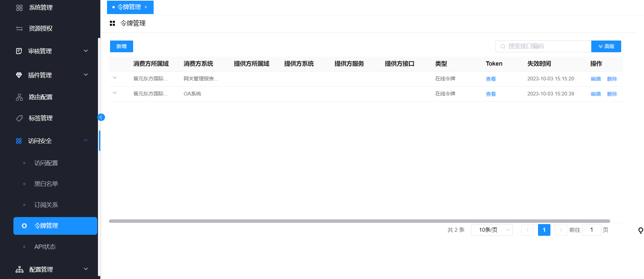This screenshot has width=644, height=279.
Task: Focus the 前往 page number input
Action: pos(592,230)
